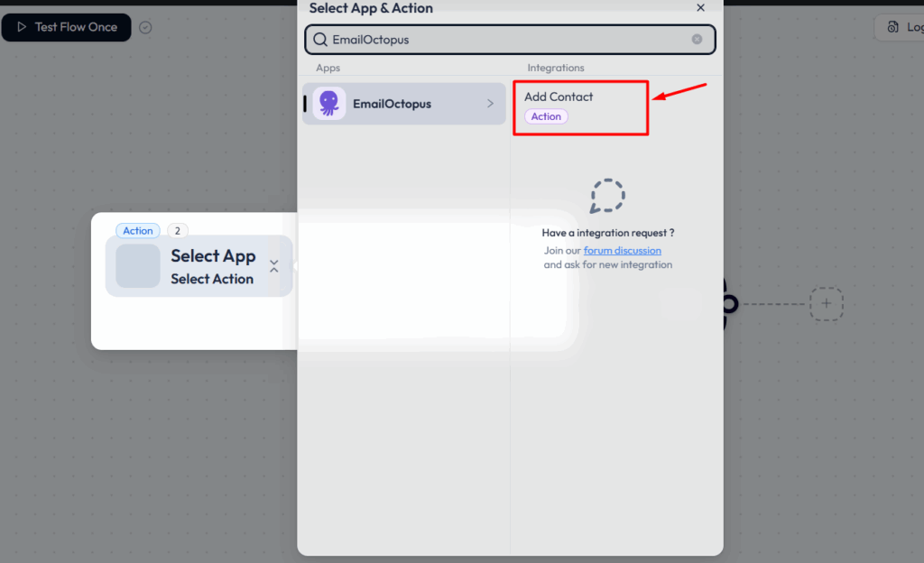Click the dashed loading square above integration request text
The image size is (924, 563).
click(607, 195)
